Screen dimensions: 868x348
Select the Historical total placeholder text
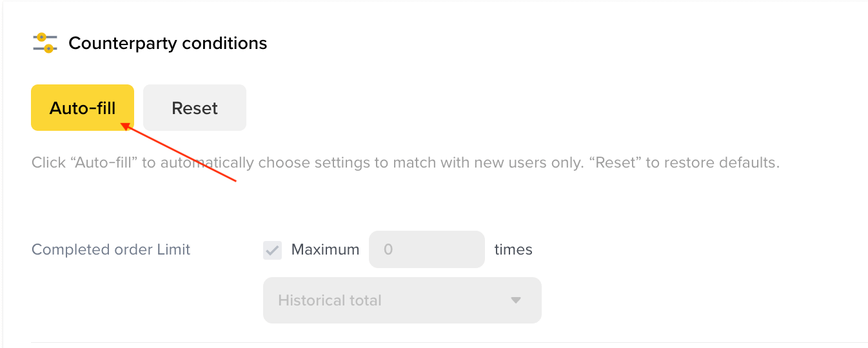pyautogui.click(x=330, y=300)
